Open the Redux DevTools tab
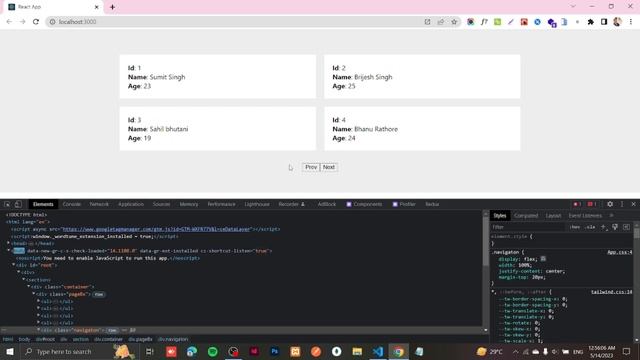Image resolution: width=640 pixels, height=360 pixels. (432, 204)
